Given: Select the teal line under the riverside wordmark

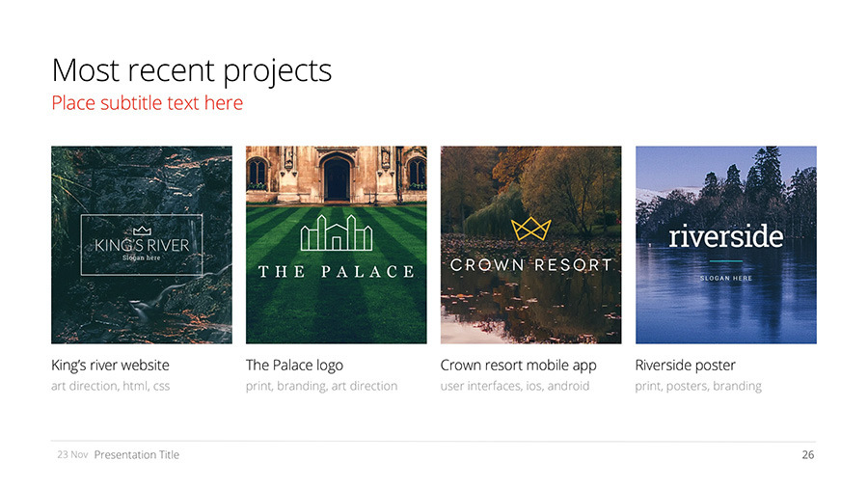Looking at the screenshot, I should 725,261.
